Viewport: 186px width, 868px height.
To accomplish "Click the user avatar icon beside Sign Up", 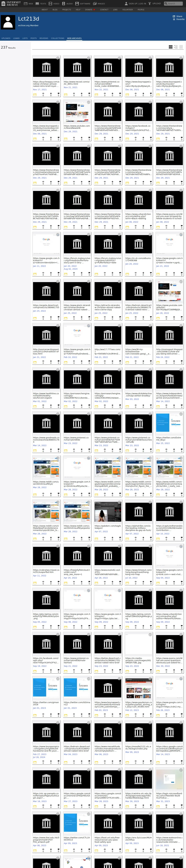I will coord(126,4).
